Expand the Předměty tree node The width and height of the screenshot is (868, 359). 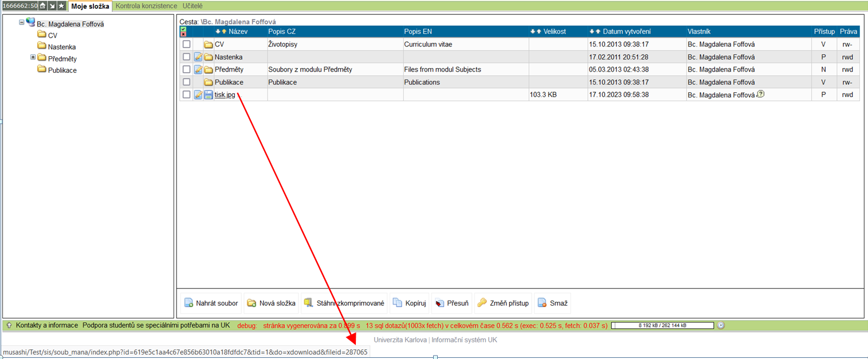pyautogui.click(x=33, y=57)
